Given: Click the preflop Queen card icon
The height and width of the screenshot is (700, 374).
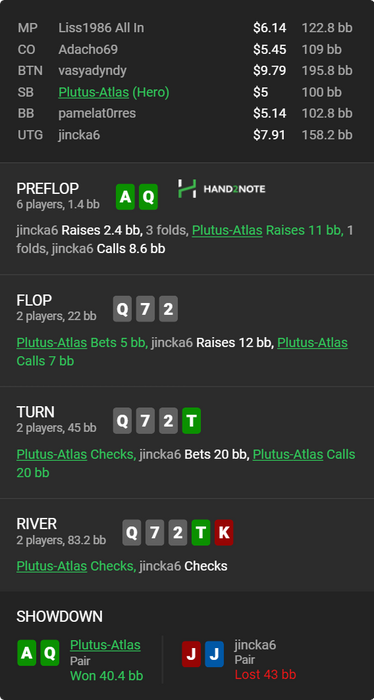Looking at the screenshot, I should [x=148, y=197].
